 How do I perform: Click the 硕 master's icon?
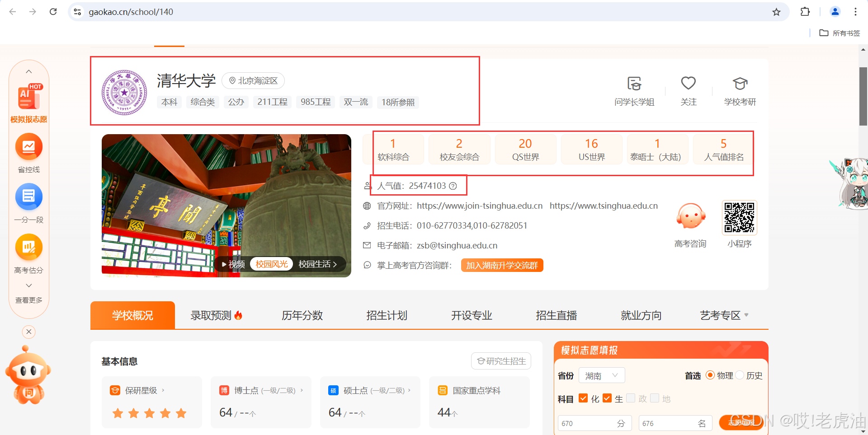coord(333,390)
